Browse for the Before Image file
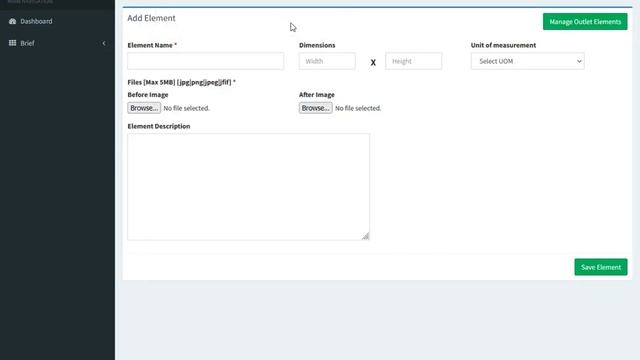Viewport: 640px width, 360px height. (144, 108)
